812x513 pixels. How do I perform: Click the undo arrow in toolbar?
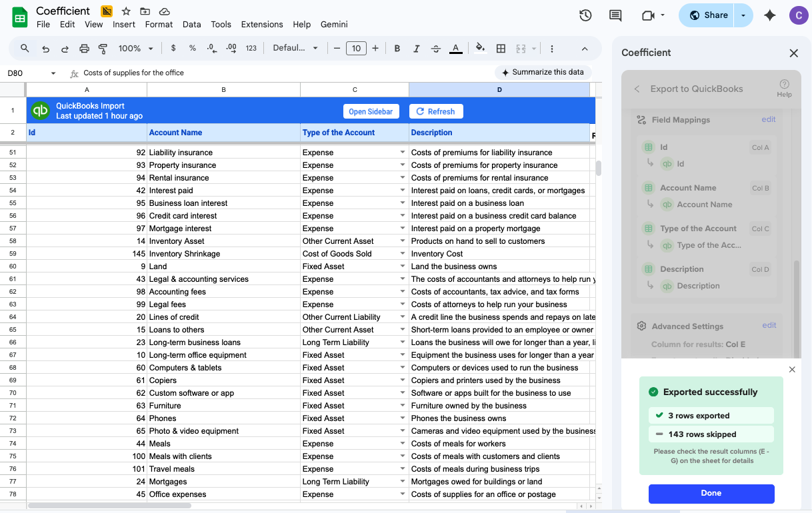click(x=45, y=49)
